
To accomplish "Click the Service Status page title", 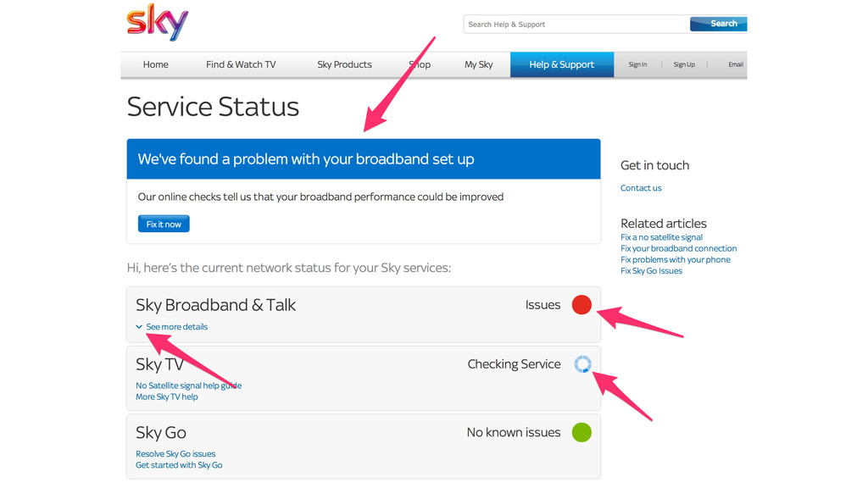I will point(213,107).
